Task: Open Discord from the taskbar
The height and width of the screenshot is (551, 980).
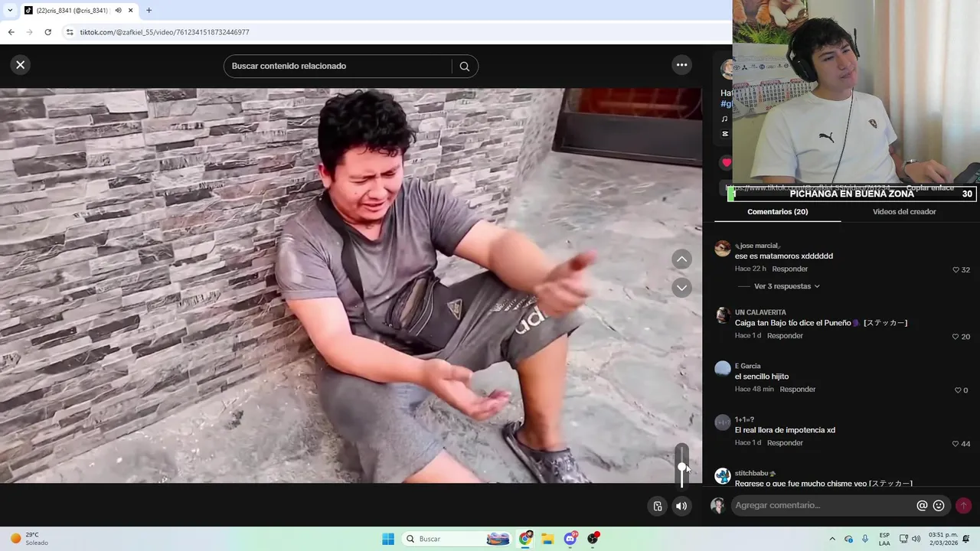Action: point(570,539)
